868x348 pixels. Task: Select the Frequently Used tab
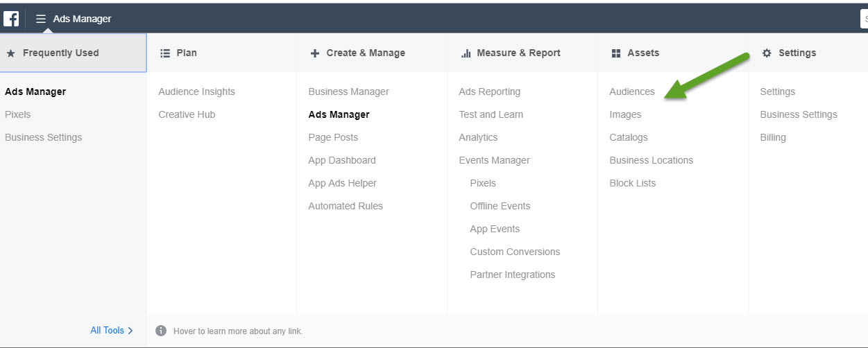click(x=74, y=53)
